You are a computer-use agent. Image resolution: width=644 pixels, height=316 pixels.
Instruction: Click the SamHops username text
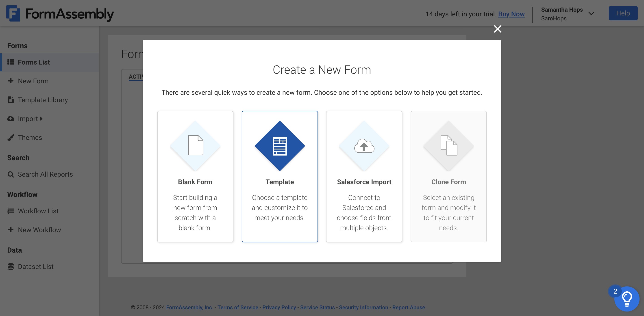[554, 18]
